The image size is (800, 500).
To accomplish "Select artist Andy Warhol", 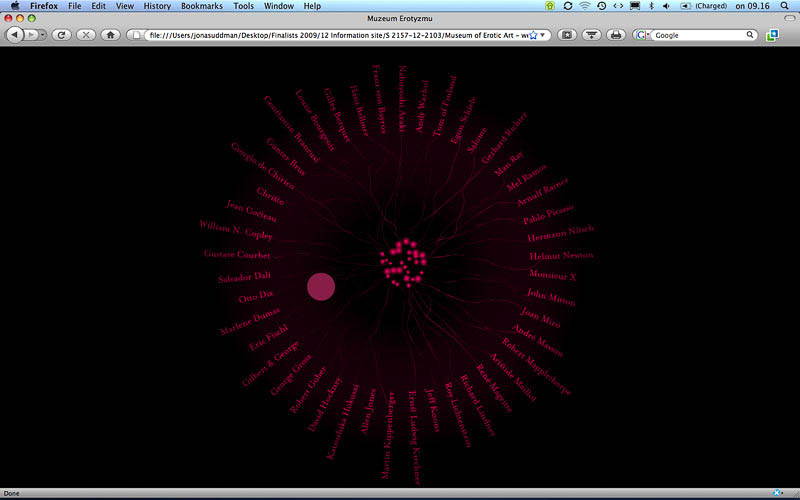I will pyautogui.click(x=421, y=107).
